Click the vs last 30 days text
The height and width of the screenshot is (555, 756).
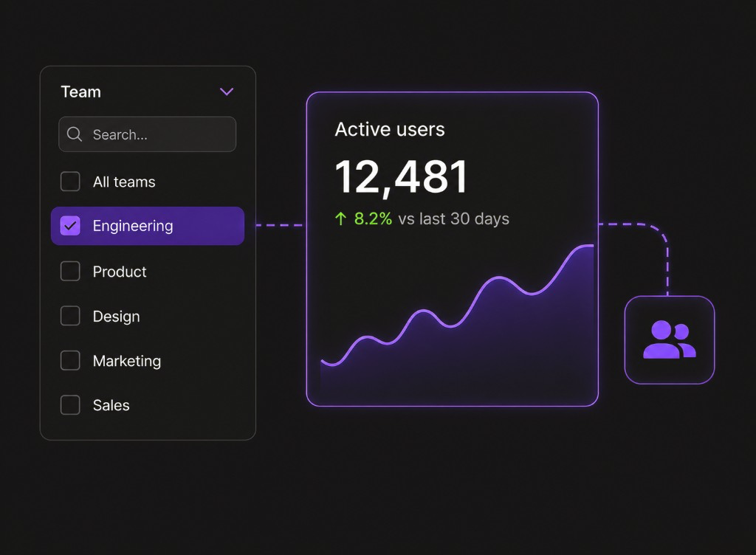454,218
